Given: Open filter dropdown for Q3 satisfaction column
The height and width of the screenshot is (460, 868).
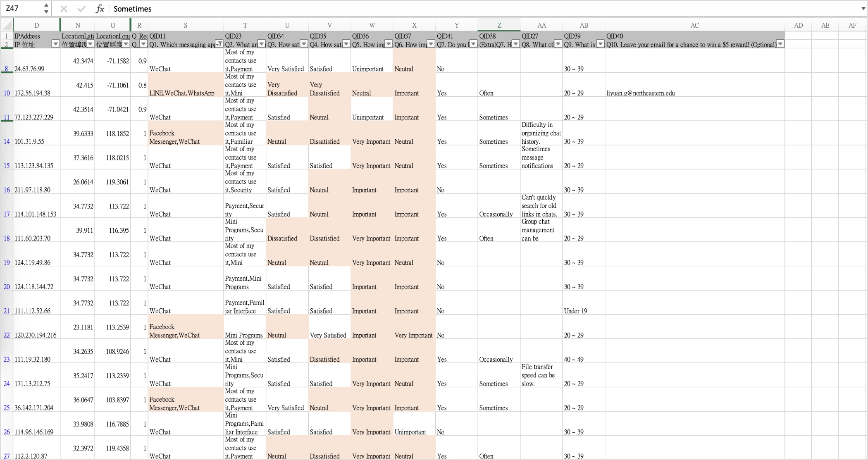Looking at the screenshot, I should [304, 44].
